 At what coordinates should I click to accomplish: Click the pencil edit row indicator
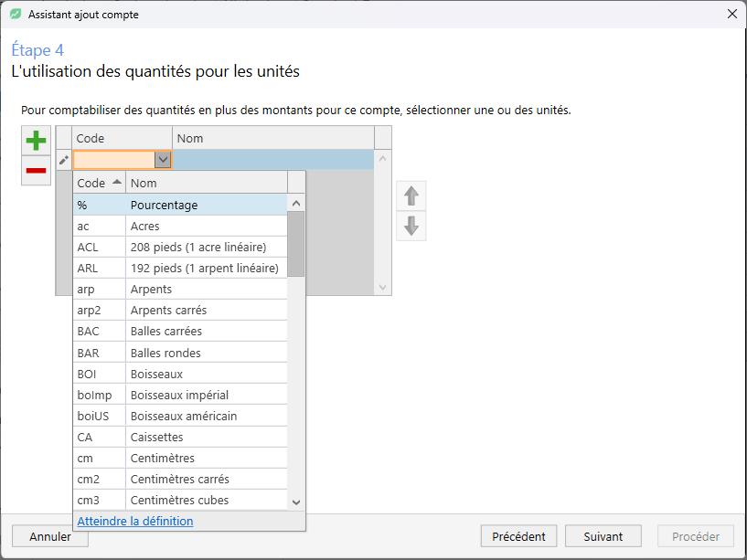click(x=64, y=160)
